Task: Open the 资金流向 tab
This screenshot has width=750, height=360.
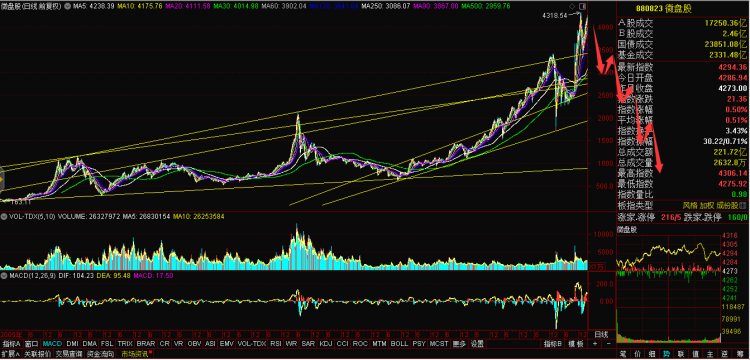Action: (x=100, y=354)
